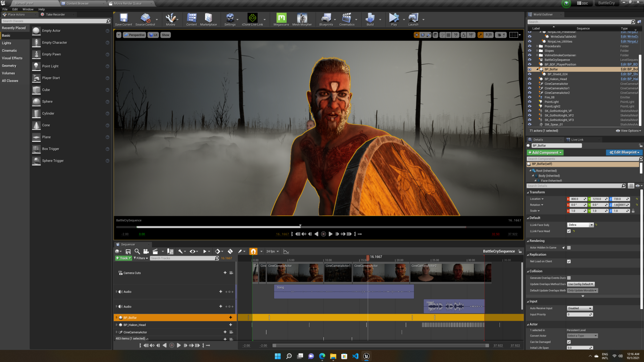This screenshot has width=644, height=362.
Task: Collapse the Transform section in Details
Action: [x=528, y=192]
